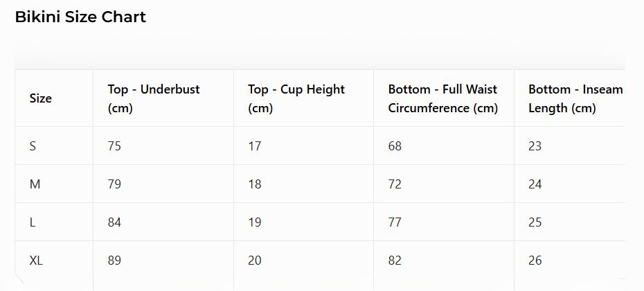This screenshot has width=644, height=291.
Task: Click underbust value 89 for size XL
Action: [x=114, y=261]
